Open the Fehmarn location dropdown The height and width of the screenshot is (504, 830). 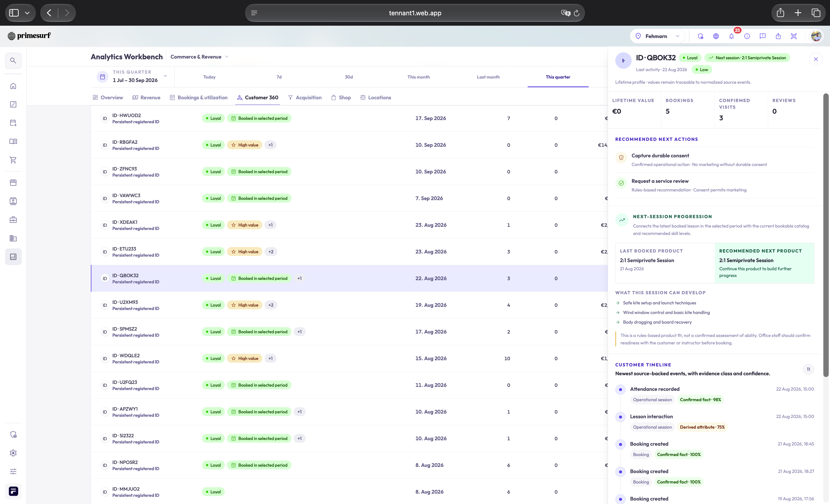tap(658, 36)
